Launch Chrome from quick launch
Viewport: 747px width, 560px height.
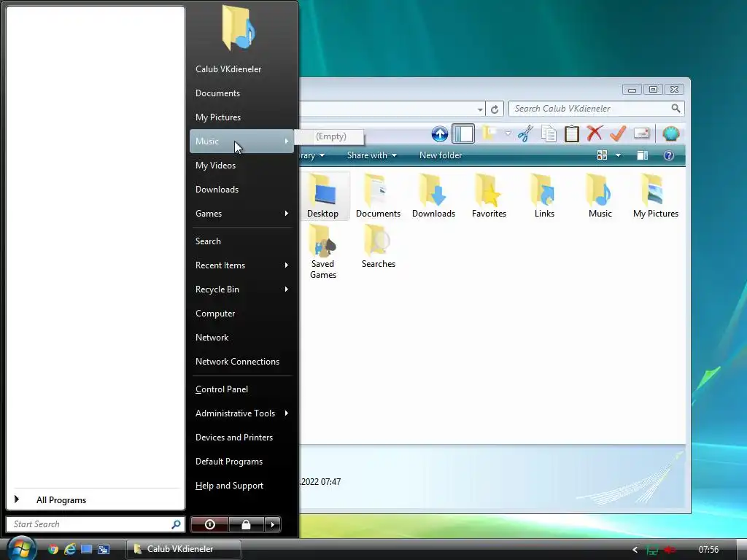pos(53,549)
